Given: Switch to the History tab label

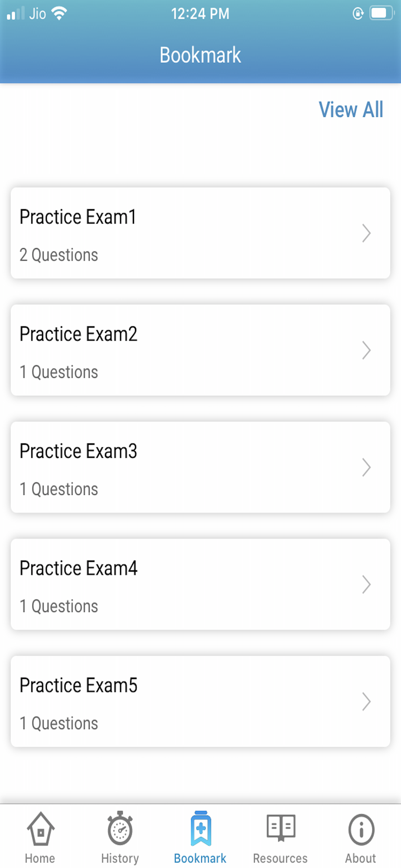Looking at the screenshot, I should point(120,858).
